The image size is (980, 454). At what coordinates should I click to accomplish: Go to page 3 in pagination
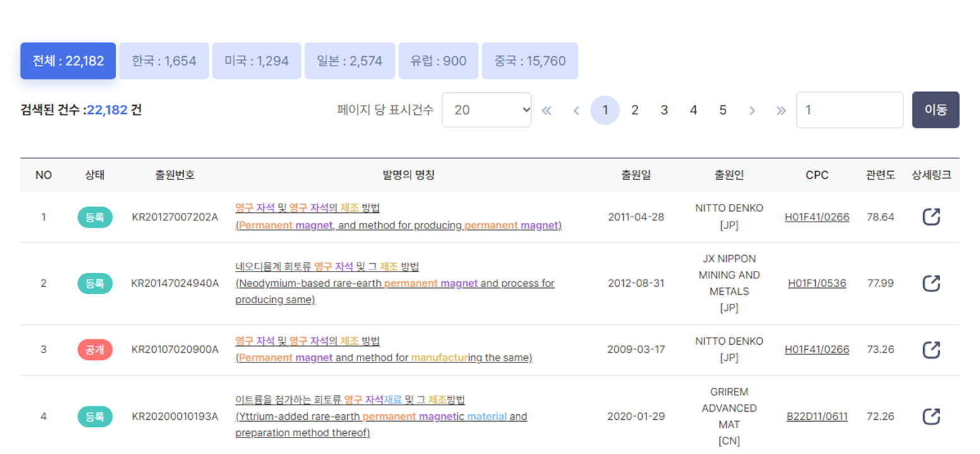coord(664,110)
